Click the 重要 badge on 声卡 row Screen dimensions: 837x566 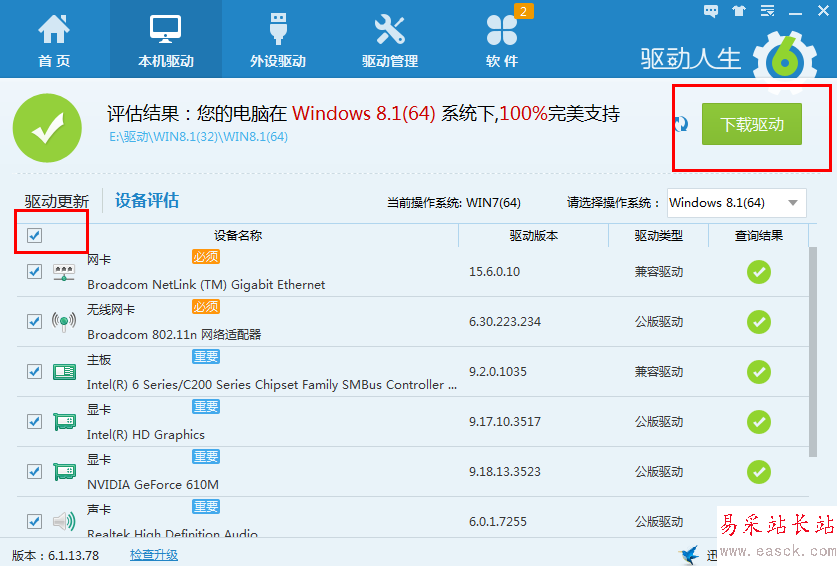(x=206, y=507)
